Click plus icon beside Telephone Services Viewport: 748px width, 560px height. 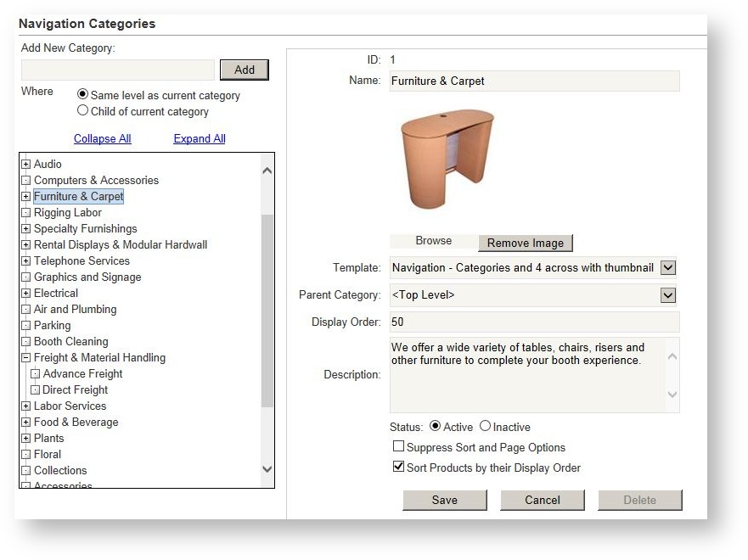click(x=25, y=261)
